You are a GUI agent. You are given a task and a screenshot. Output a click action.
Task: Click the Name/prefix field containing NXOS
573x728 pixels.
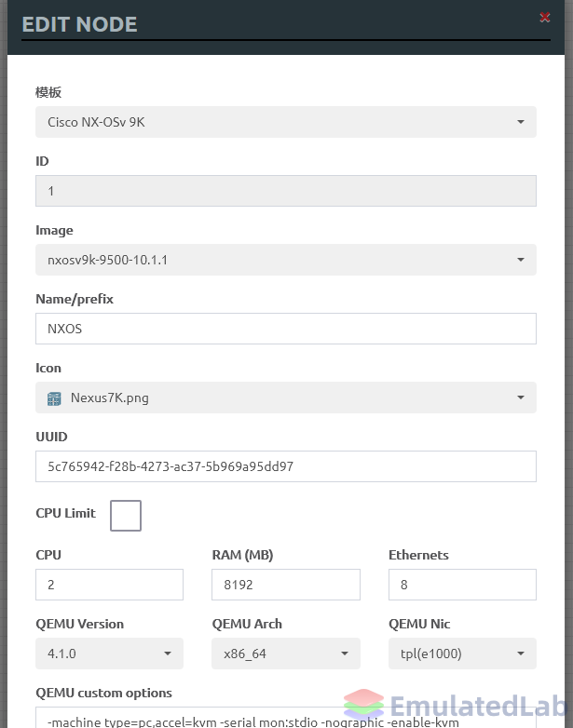[x=286, y=329]
